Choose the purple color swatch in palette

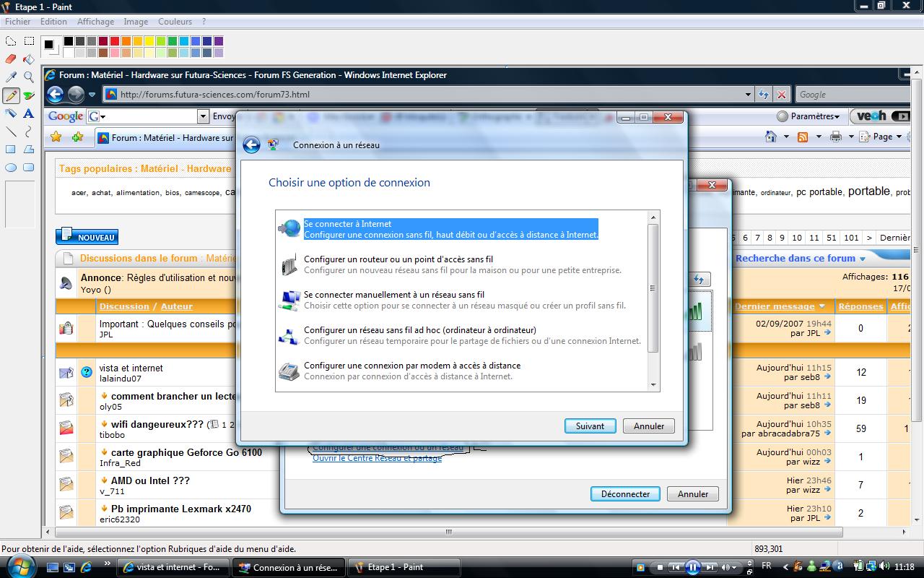tap(219, 41)
